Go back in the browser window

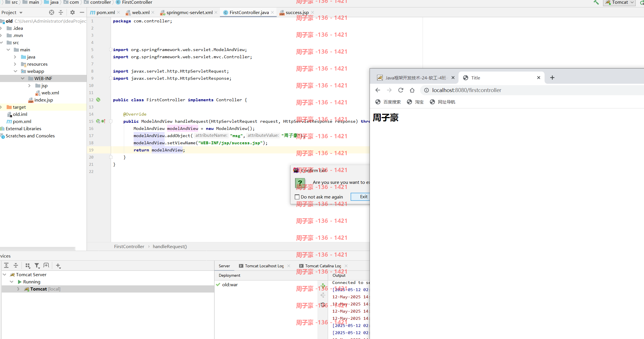(x=378, y=90)
